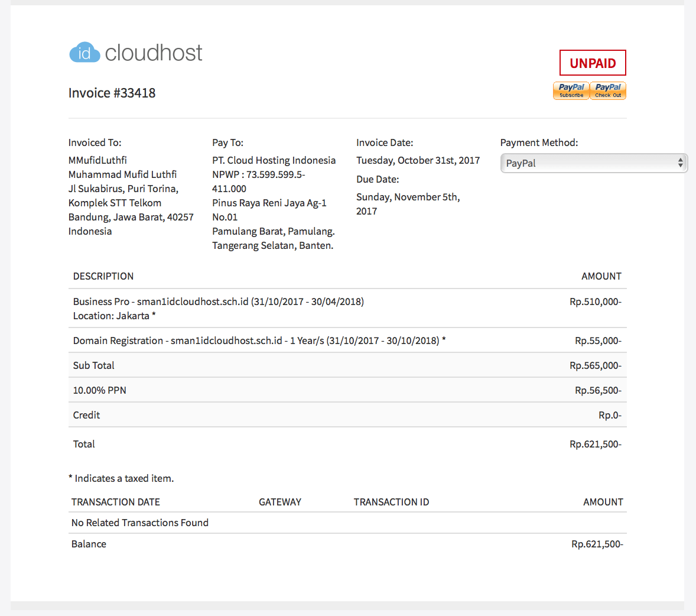
Task: Click the TRANSACTION ID column header
Action: (391, 502)
